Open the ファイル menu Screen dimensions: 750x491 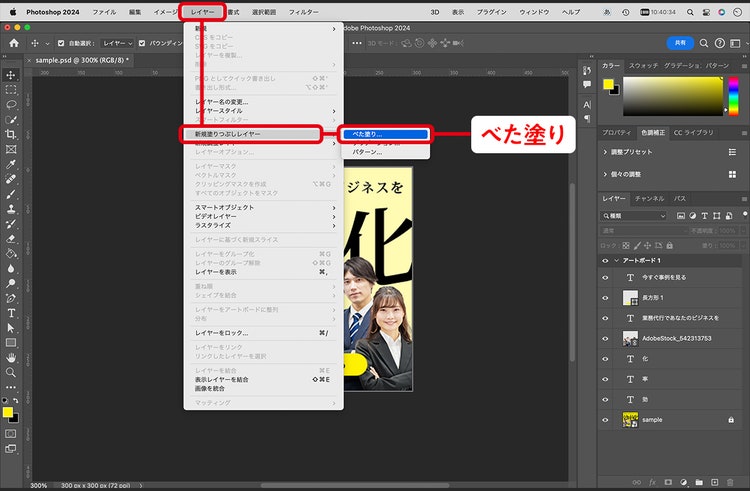pyautogui.click(x=104, y=12)
